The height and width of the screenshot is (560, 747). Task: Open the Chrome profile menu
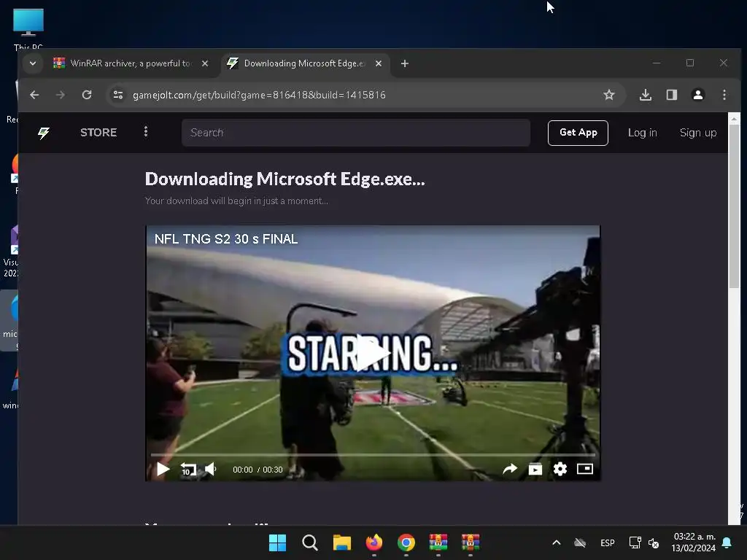pos(698,95)
